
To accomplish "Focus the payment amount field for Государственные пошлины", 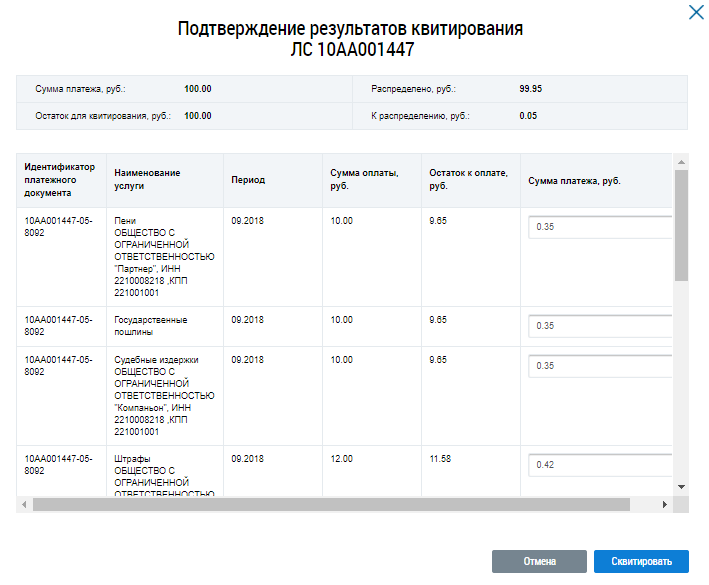I will 600,326.
